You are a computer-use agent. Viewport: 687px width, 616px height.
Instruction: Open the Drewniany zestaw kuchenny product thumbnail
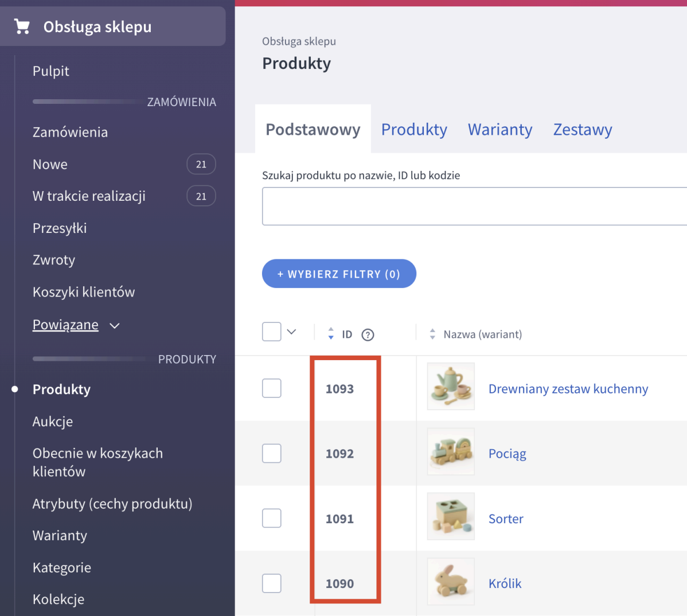[451, 387]
